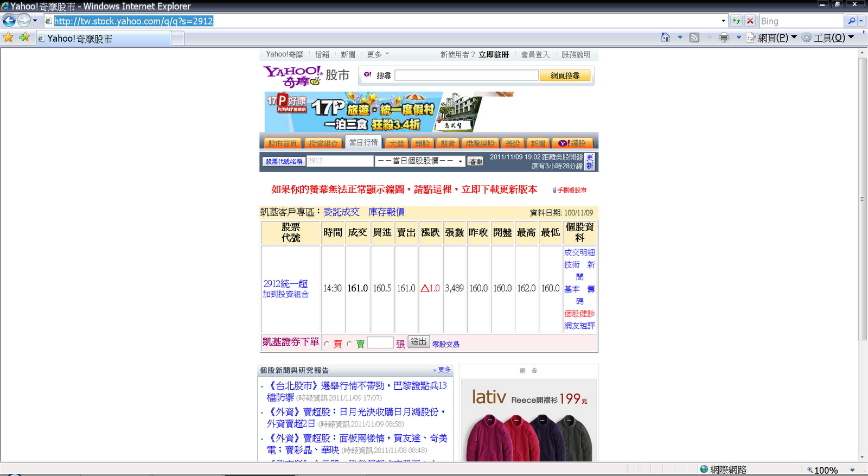Expand the RSS feeds dropdown arrow
The height and width of the screenshot is (476, 868).
coord(710,37)
